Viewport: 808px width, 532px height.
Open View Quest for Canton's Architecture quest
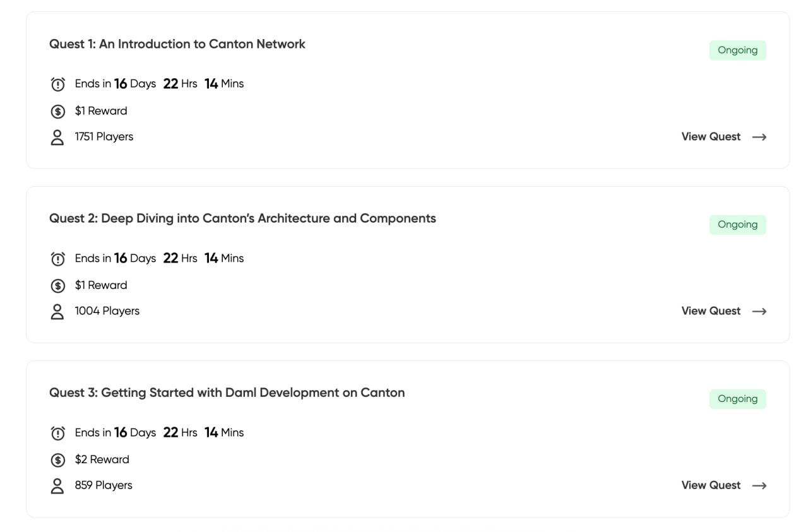pyautogui.click(x=711, y=311)
